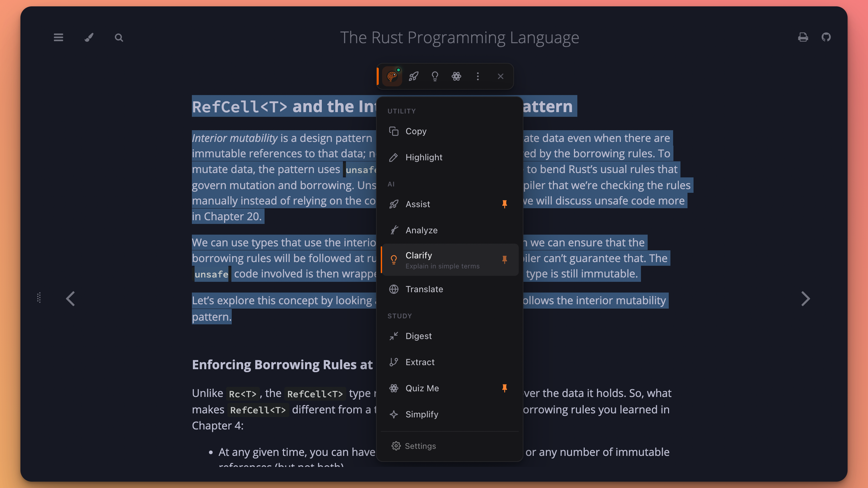This screenshot has height=488, width=868.
Task: Click the brain logo in floating toolbar
Action: click(x=392, y=76)
